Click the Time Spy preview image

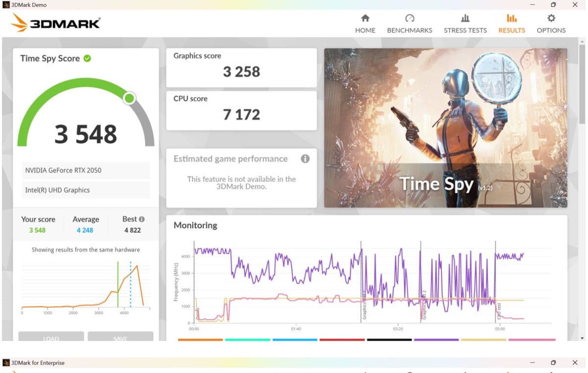pos(445,127)
